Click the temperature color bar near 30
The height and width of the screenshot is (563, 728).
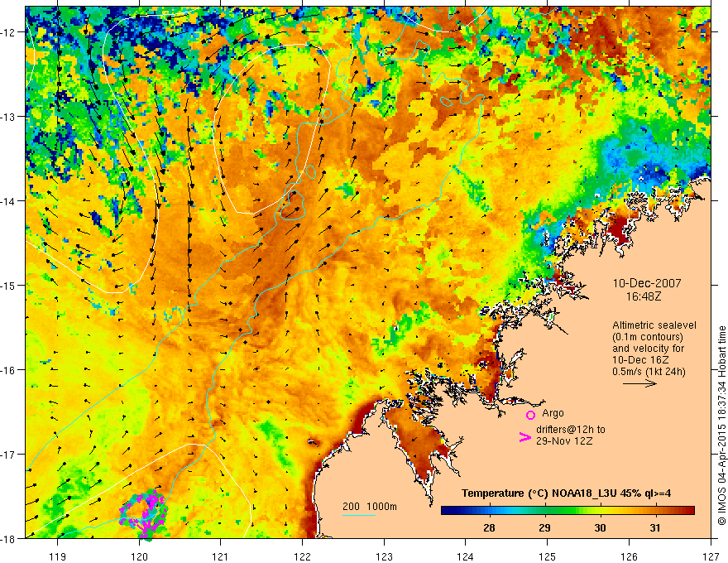(600, 510)
